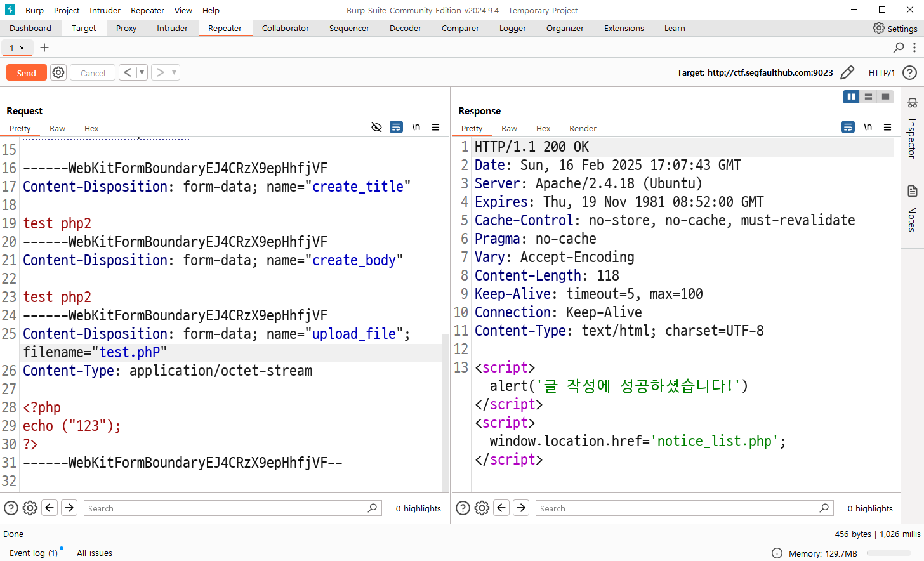Switch Response view to Raw
The height and width of the screenshot is (561, 924).
(509, 128)
